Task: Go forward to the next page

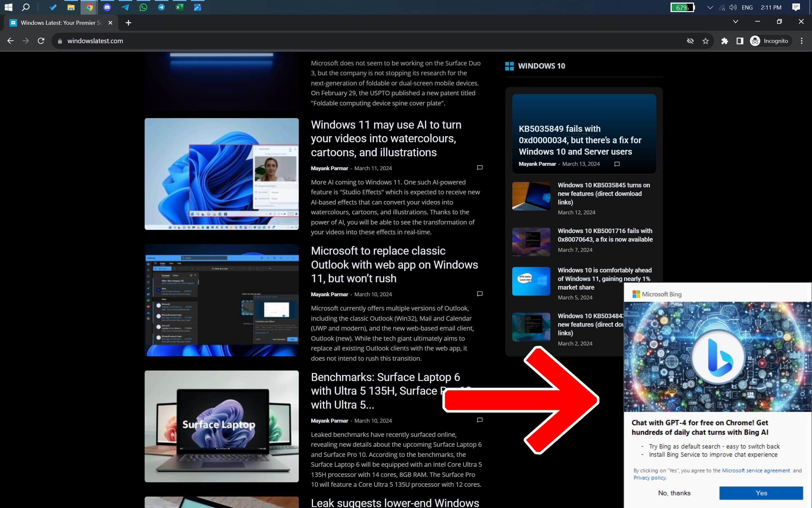Action: 25,41
